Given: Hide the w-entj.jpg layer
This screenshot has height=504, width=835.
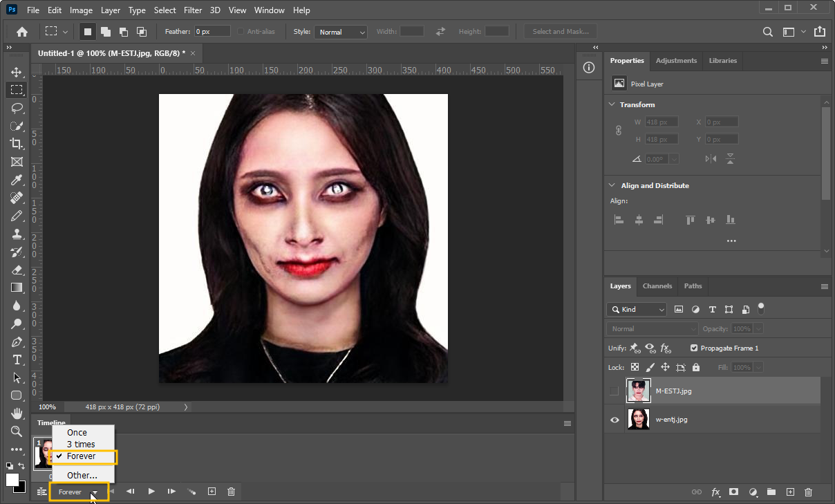Looking at the screenshot, I should tap(614, 420).
